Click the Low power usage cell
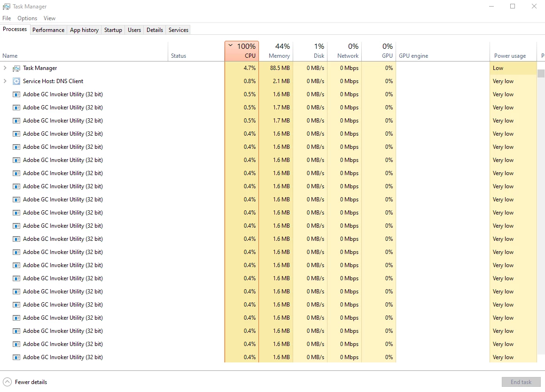Image resolution: width=545 pixels, height=392 pixels. [513, 68]
